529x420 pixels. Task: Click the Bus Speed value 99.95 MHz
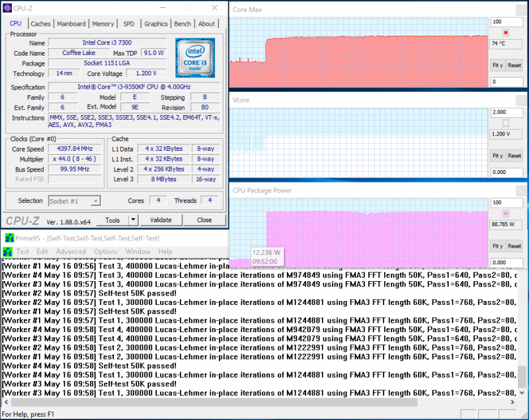[75, 169]
